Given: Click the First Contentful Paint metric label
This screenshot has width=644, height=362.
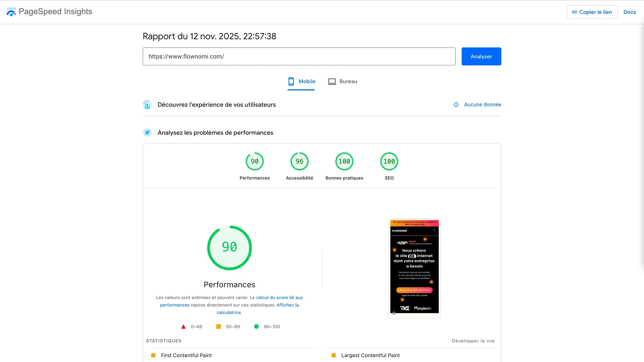Looking at the screenshot, I should click(186, 355).
